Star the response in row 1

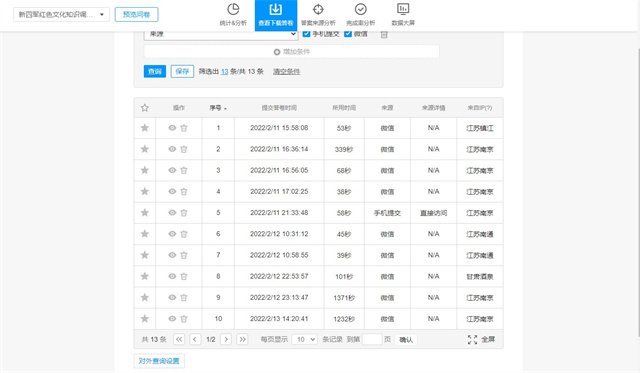[x=144, y=128]
